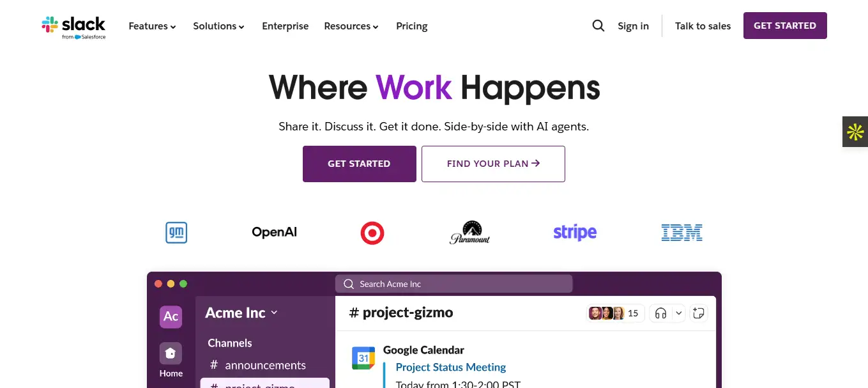Start a huddle with the headphones icon
The height and width of the screenshot is (388, 868).
660,313
